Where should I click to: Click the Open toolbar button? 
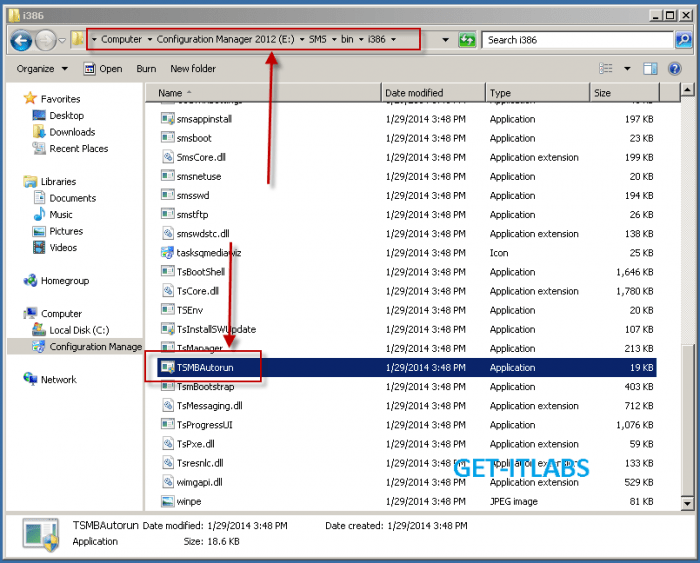[103, 68]
